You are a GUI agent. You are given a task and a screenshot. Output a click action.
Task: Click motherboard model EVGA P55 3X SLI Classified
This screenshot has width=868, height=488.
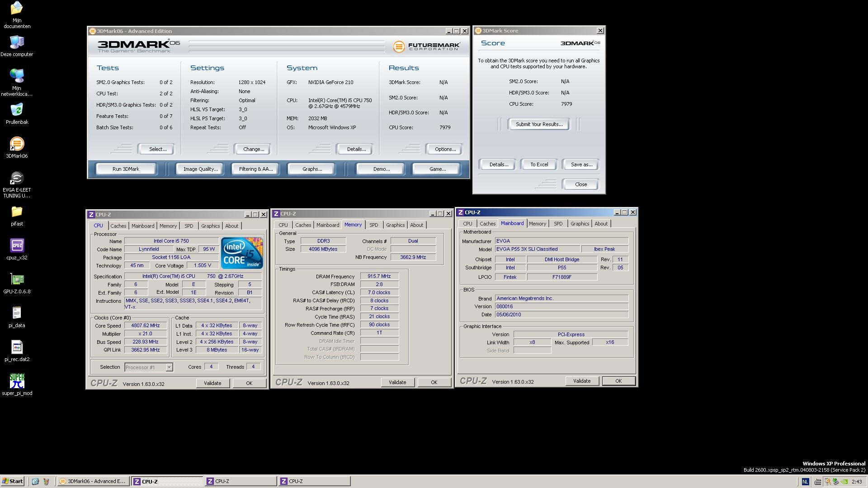(537, 249)
